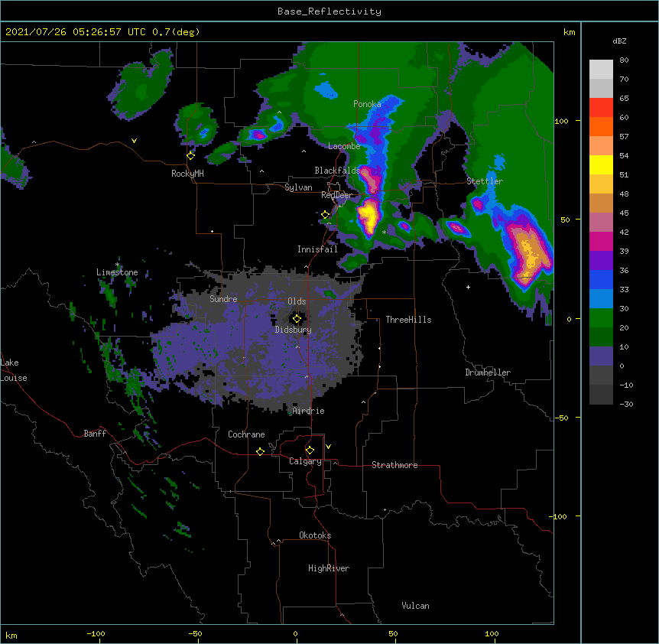The width and height of the screenshot is (659, 644).
Task: Click the Blackfalds city label
Action: point(337,171)
